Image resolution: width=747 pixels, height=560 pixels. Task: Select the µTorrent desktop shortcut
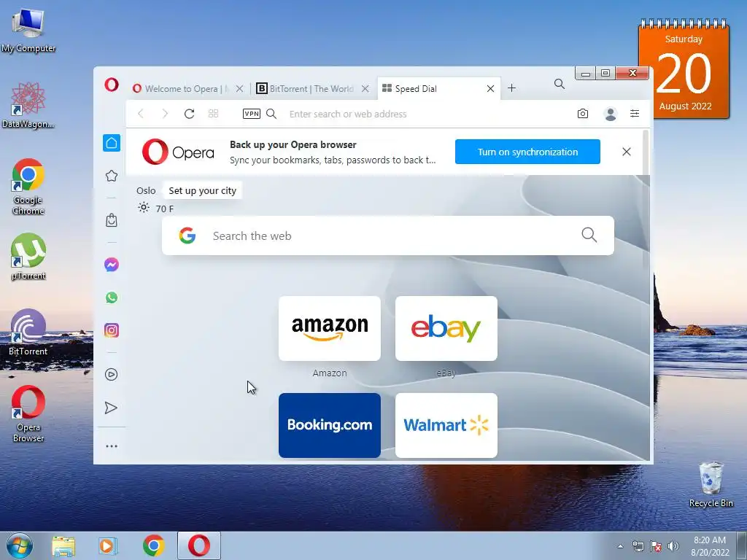pyautogui.click(x=28, y=256)
